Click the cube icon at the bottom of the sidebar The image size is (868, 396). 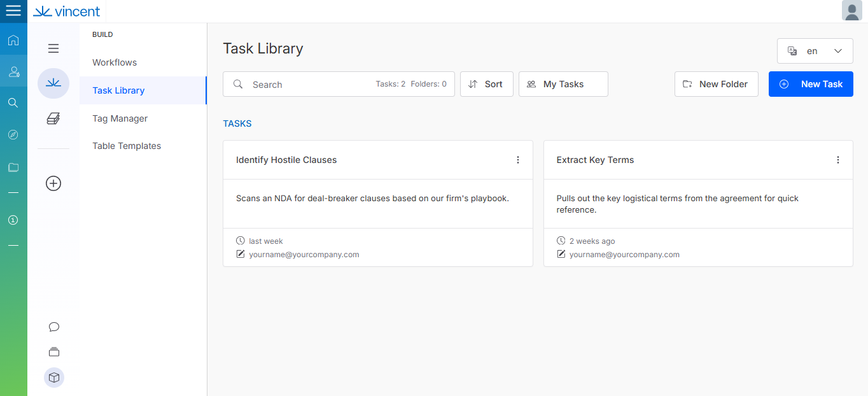(x=54, y=378)
